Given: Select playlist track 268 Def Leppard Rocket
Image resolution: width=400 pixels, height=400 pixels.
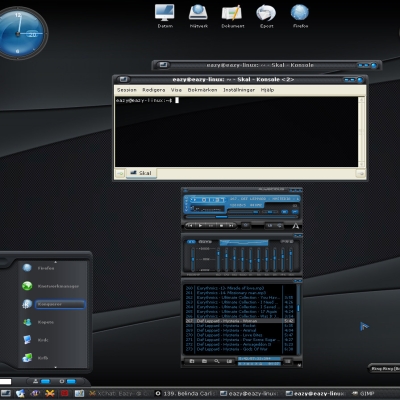Looking at the screenshot, I should pyautogui.click(x=239, y=325).
